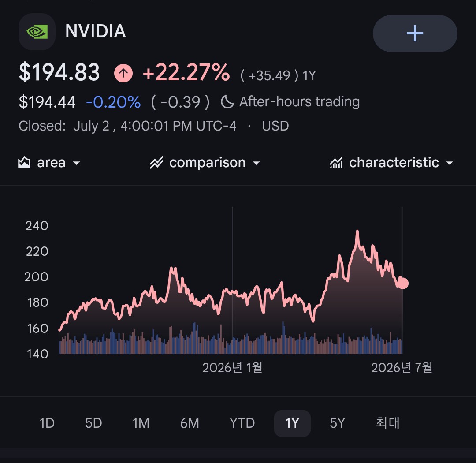The image size is (476, 463).
Task: Click the current price dot on chart
Action: (403, 284)
